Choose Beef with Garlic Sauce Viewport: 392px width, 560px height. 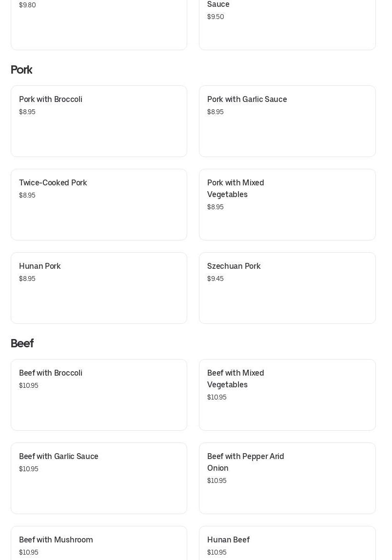[99, 478]
